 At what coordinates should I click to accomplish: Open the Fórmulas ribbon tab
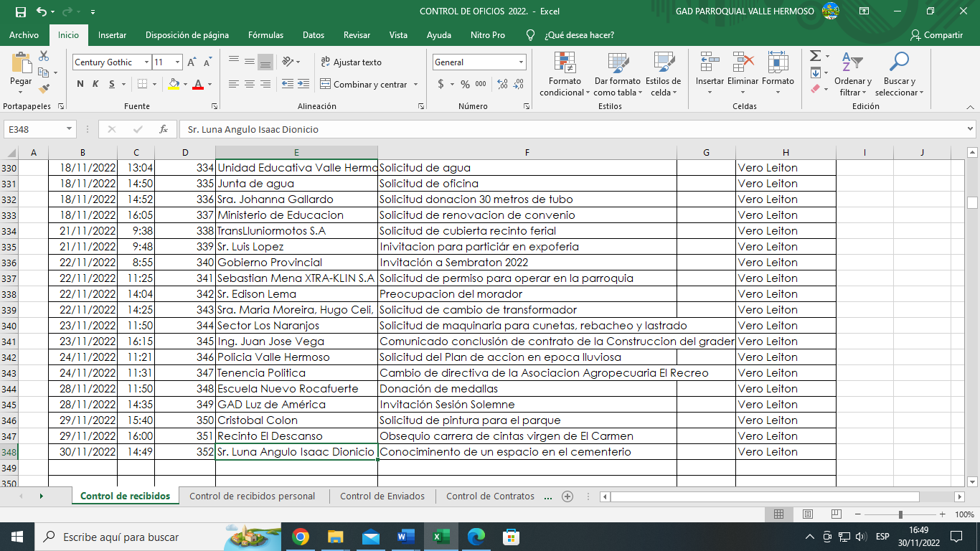(x=265, y=34)
